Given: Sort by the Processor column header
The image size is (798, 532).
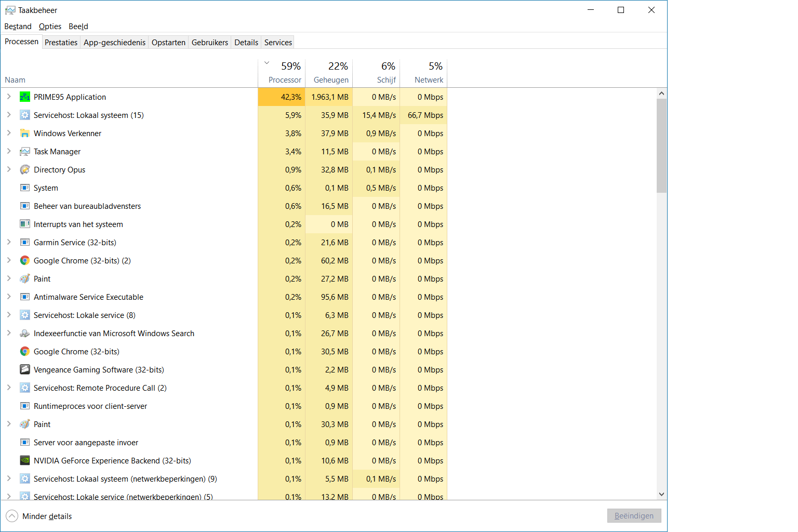Looking at the screenshot, I should (x=282, y=73).
